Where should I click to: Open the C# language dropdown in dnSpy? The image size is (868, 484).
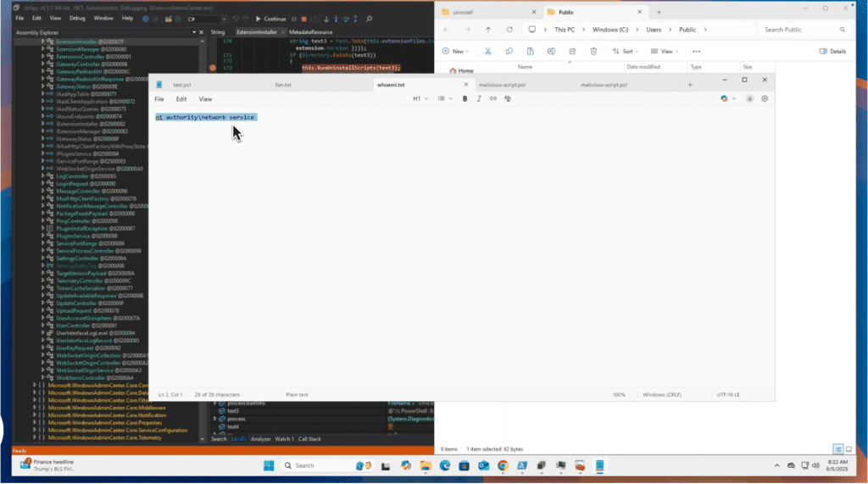[207, 19]
